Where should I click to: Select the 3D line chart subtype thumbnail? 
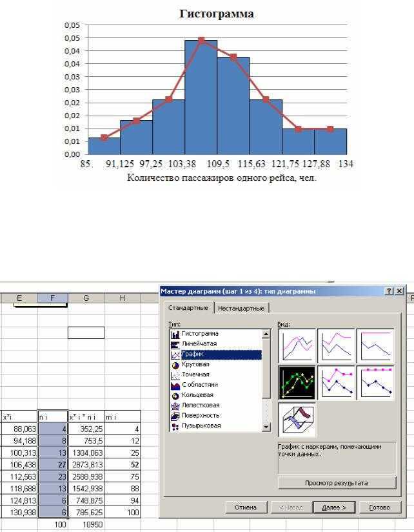297,420
